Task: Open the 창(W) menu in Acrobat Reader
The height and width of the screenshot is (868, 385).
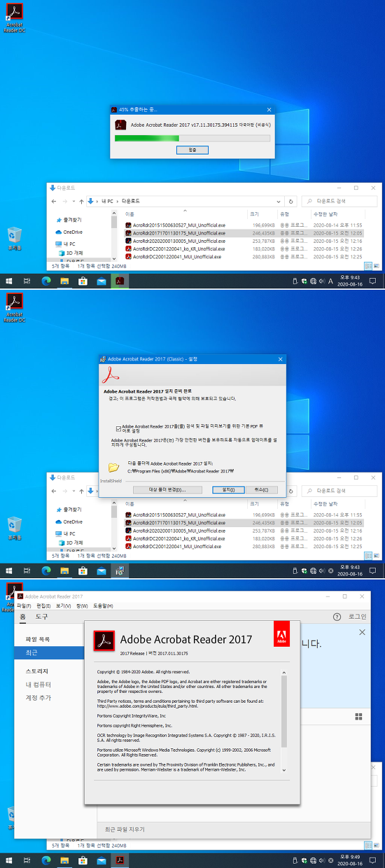Action: click(82, 605)
